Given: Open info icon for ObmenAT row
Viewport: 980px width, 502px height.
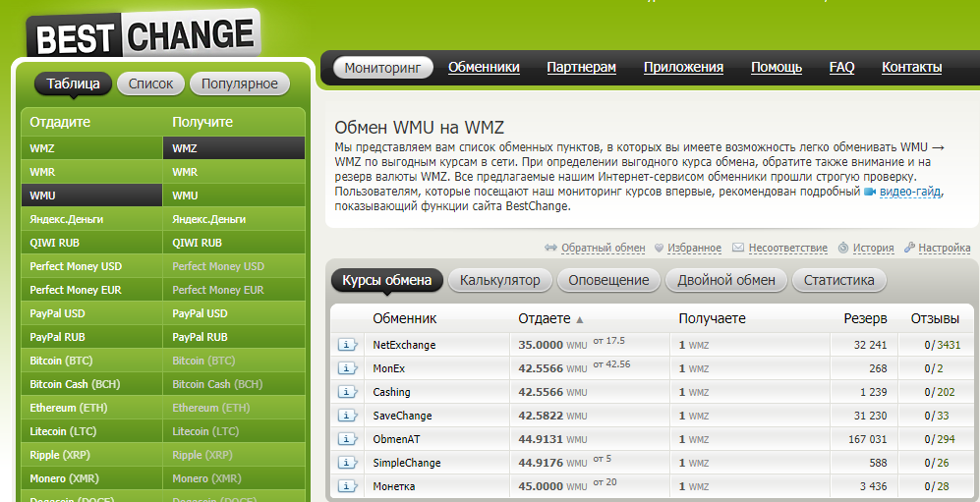Looking at the screenshot, I should pyautogui.click(x=348, y=439).
